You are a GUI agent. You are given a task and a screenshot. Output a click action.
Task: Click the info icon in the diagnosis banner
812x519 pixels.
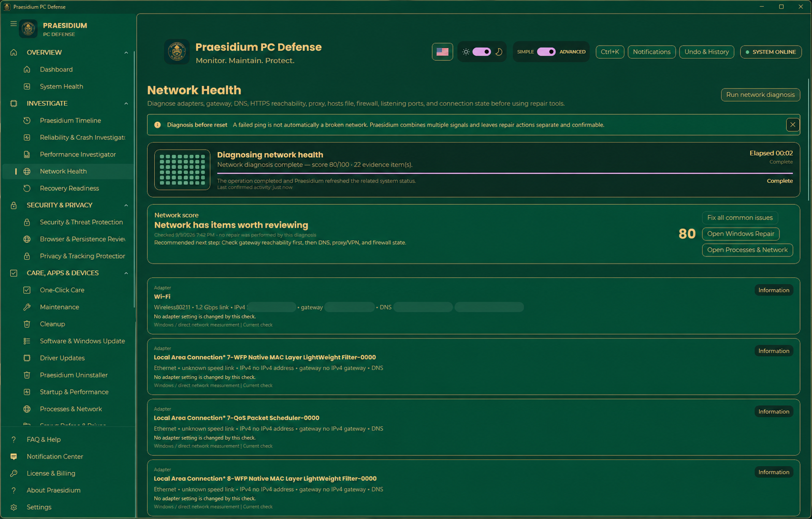157,125
